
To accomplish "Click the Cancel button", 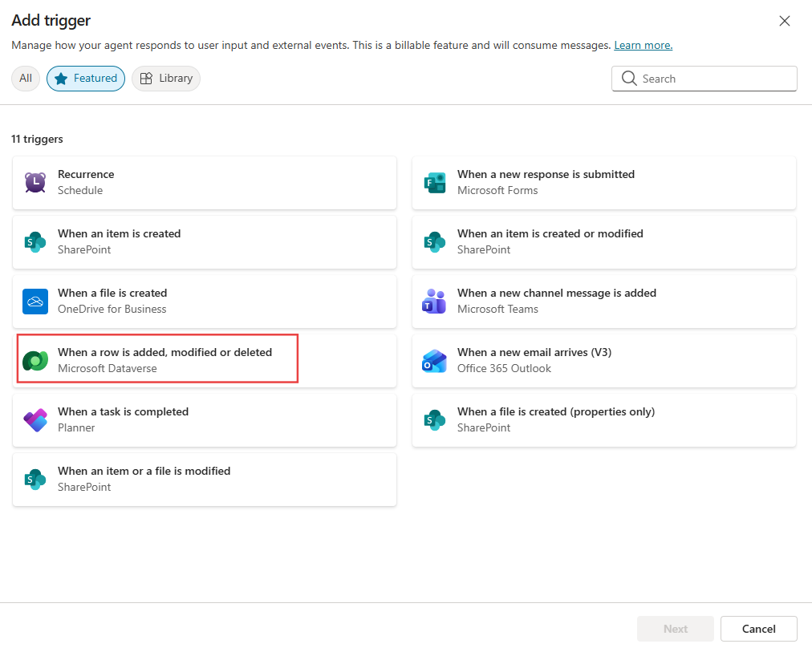I will click(759, 629).
